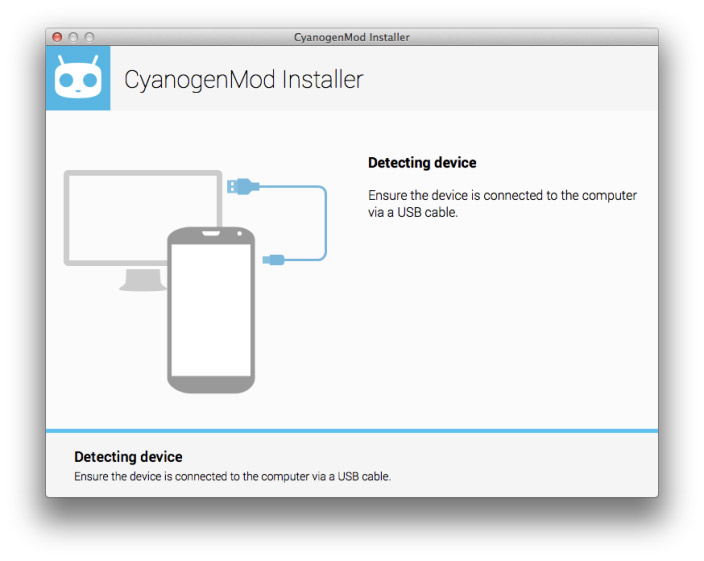Close the CyanogenMod Installer window
Viewport: 704px width, 561px height.
[57, 37]
